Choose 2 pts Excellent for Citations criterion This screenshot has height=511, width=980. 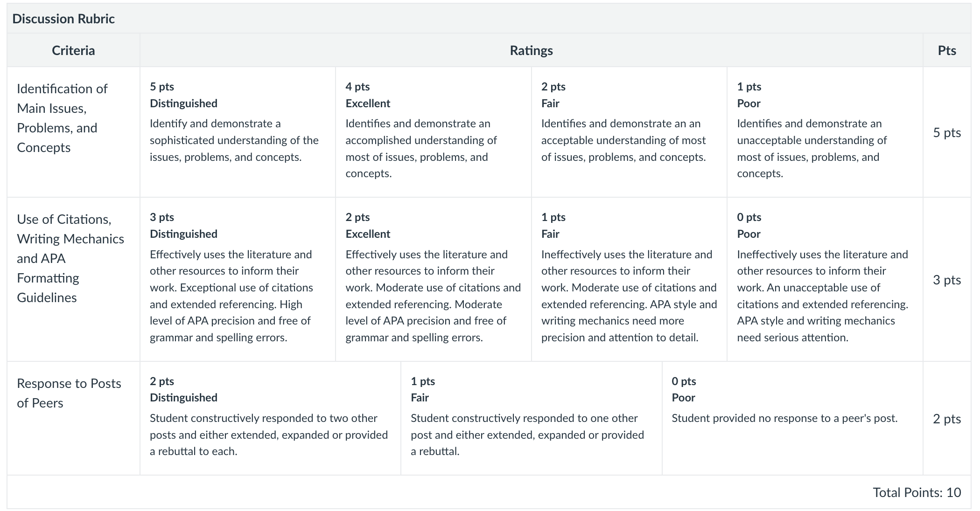coord(433,279)
